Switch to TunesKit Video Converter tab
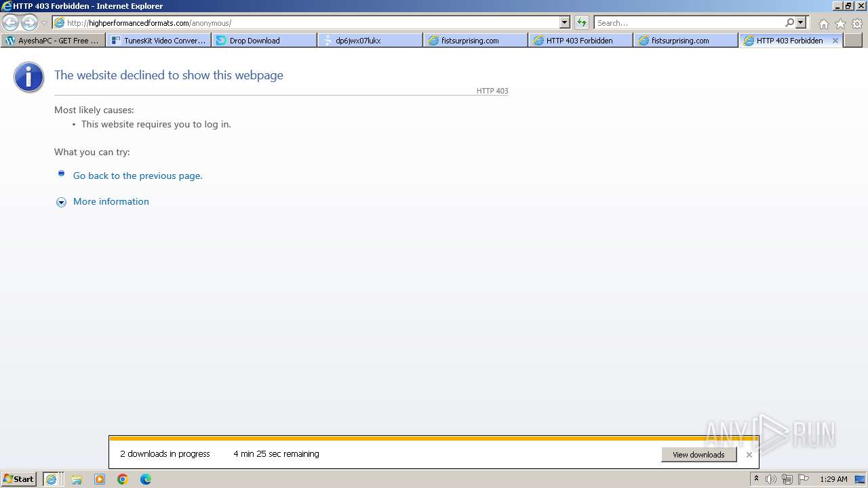Screen dimensions: 868x488 click(159, 41)
